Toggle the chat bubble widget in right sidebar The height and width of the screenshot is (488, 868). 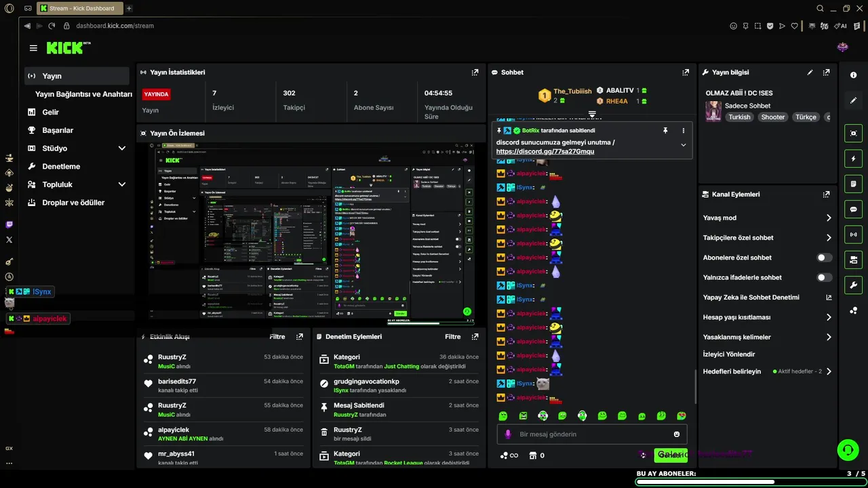[x=853, y=209]
